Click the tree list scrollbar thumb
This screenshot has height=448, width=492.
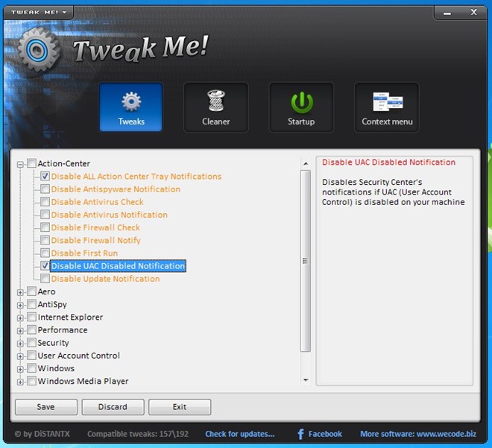(x=306, y=261)
